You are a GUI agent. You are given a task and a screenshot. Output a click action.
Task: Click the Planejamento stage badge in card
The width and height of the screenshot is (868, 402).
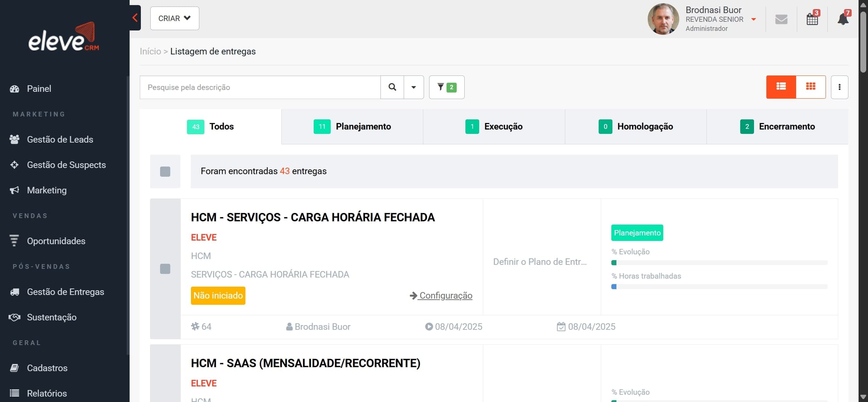point(637,233)
